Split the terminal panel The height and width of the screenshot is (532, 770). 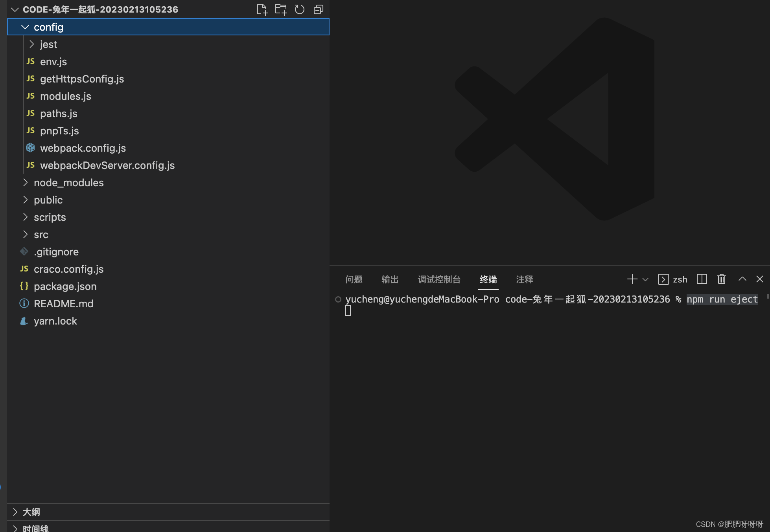(702, 279)
